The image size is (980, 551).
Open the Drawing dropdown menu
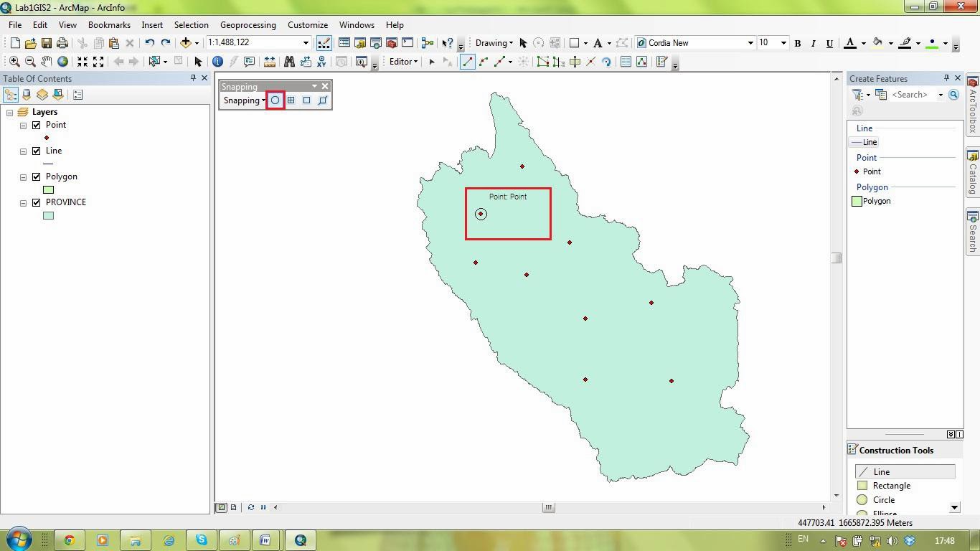[494, 43]
